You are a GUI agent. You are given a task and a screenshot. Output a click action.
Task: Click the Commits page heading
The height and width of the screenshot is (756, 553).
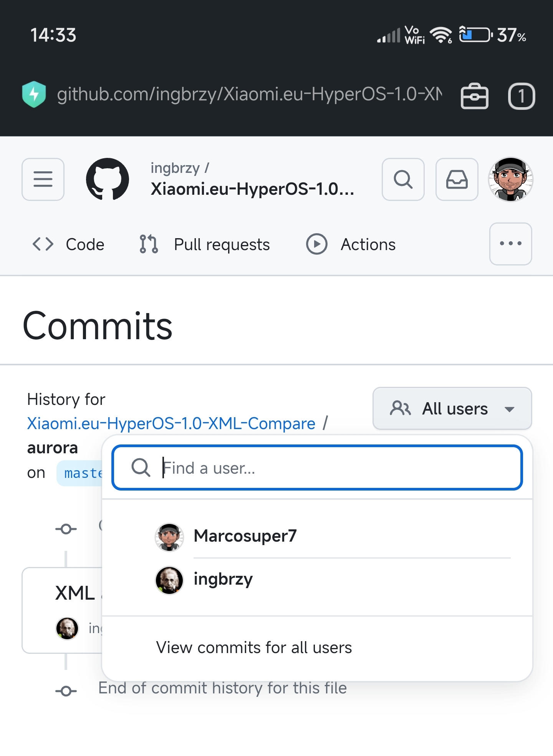click(x=98, y=326)
